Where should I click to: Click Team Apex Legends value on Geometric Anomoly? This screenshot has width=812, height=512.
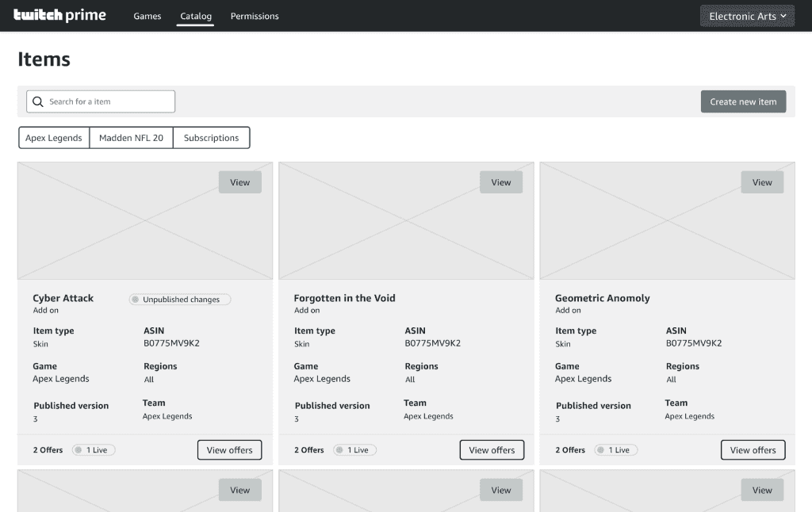pos(689,416)
